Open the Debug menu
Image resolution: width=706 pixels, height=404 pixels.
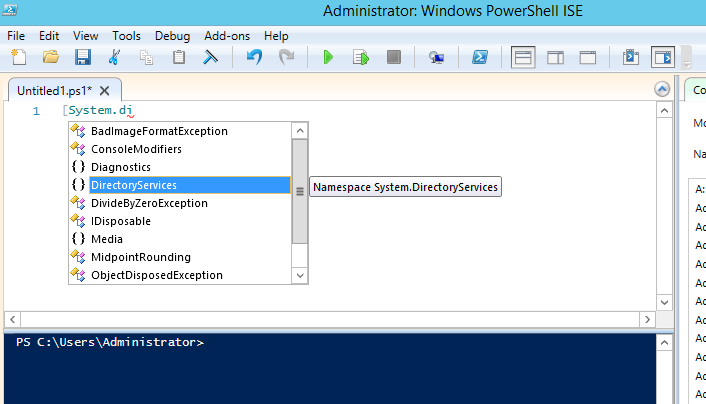(172, 36)
